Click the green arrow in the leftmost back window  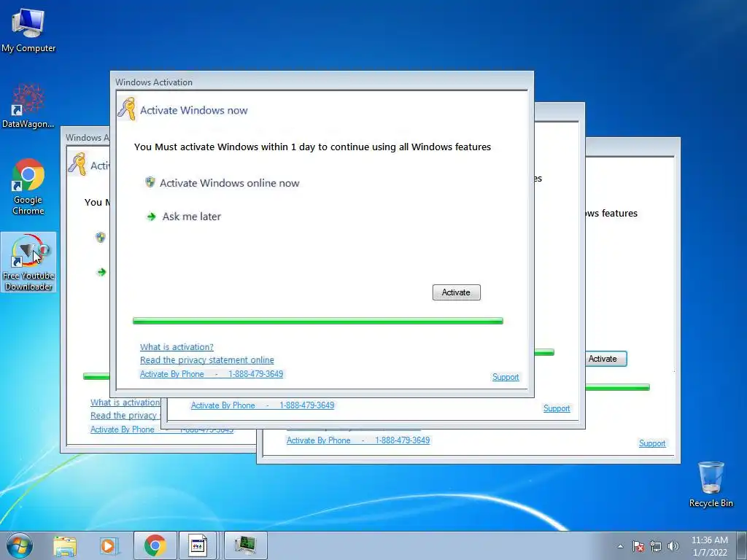tap(101, 272)
